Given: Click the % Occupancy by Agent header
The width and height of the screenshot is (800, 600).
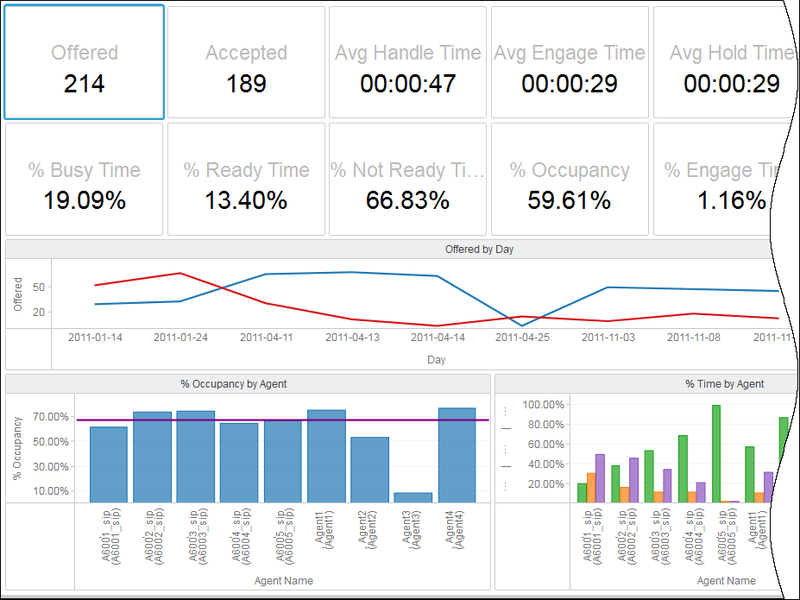Looking at the screenshot, I should click(247, 384).
